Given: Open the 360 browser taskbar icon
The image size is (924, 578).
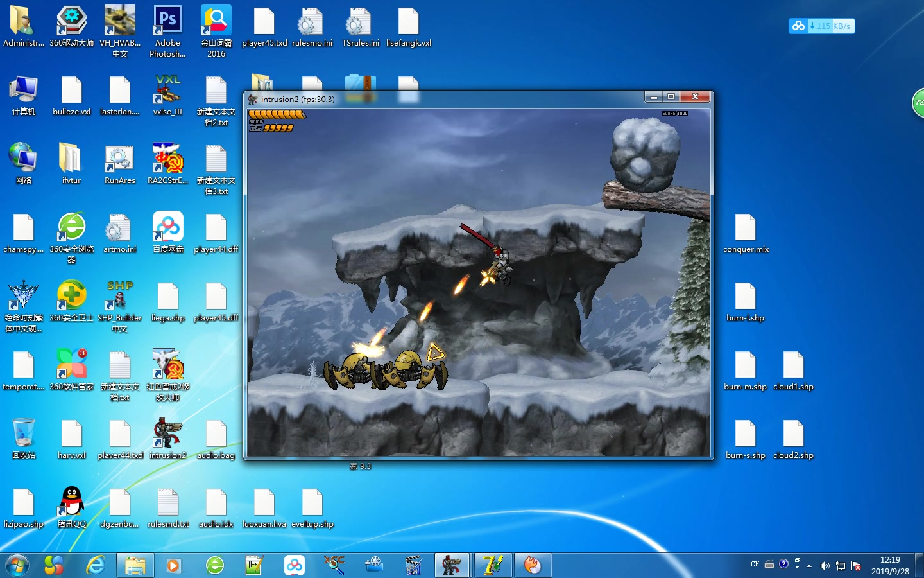Looking at the screenshot, I should [x=215, y=565].
